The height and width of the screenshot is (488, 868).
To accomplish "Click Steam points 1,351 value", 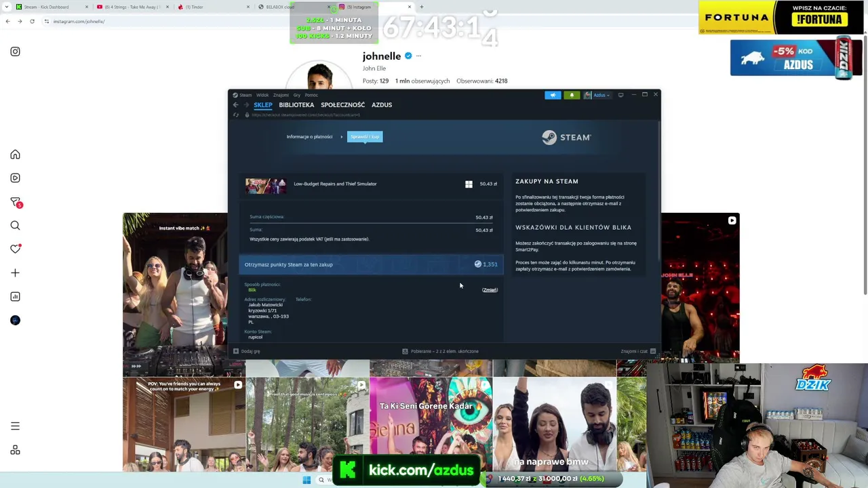I will 487,264.
